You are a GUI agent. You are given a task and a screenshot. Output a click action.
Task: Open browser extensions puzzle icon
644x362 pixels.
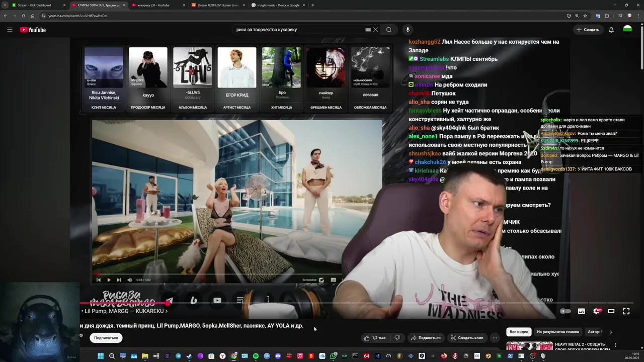[607, 16]
